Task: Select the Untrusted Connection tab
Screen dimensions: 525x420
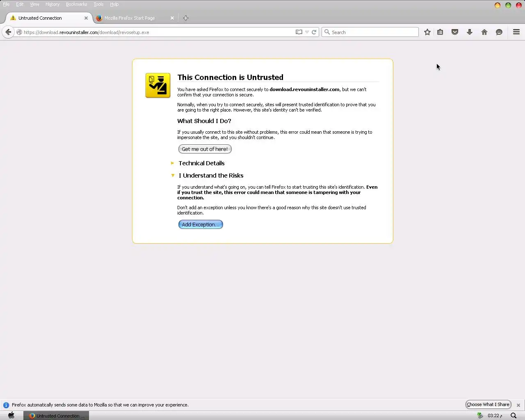Action: pos(49,18)
